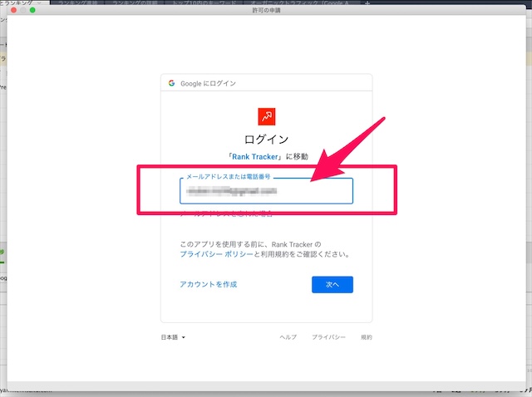Open the 規約 footer link
This screenshot has height=397, width=532.
[x=367, y=337]
